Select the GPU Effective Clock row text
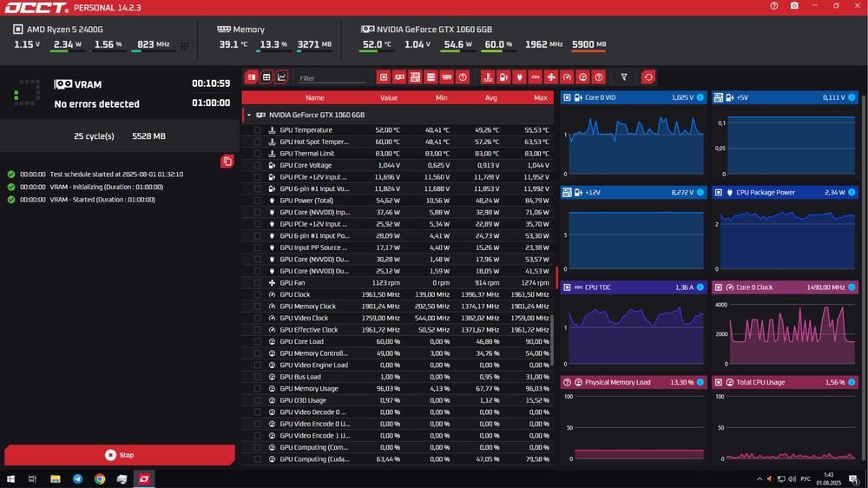 (x=308, y=330)
